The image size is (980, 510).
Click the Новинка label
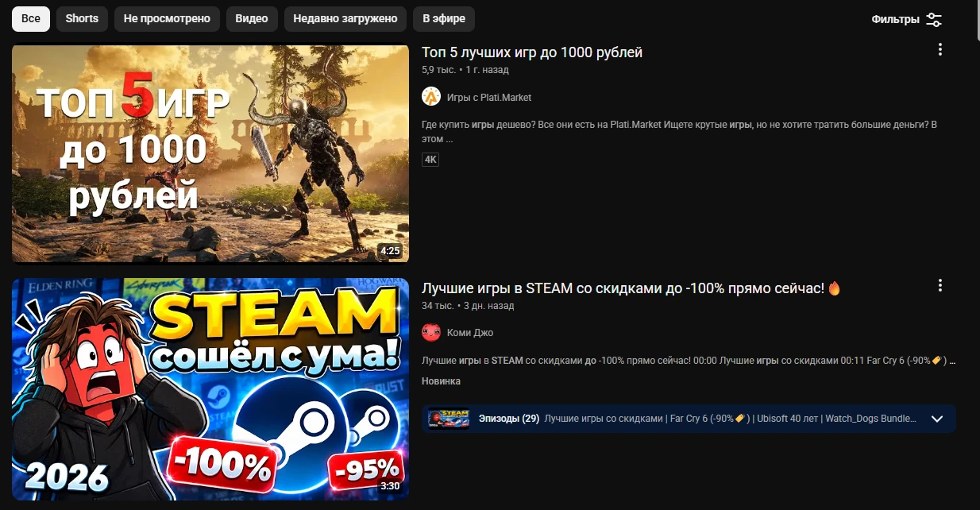[442, 381]
